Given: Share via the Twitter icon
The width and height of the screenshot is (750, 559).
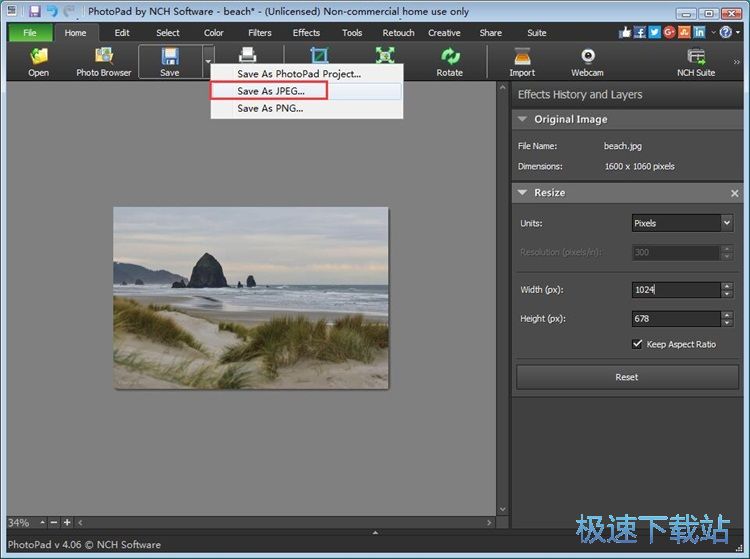Looking at the screenshot, I should 654,32.
